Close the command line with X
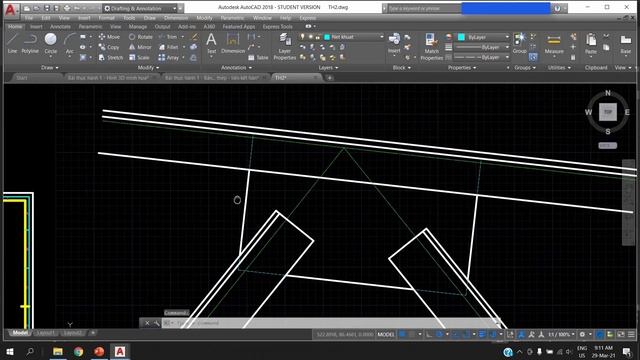Image resolution: width=640 pixels, height=360 pixels. click(147, 323)
